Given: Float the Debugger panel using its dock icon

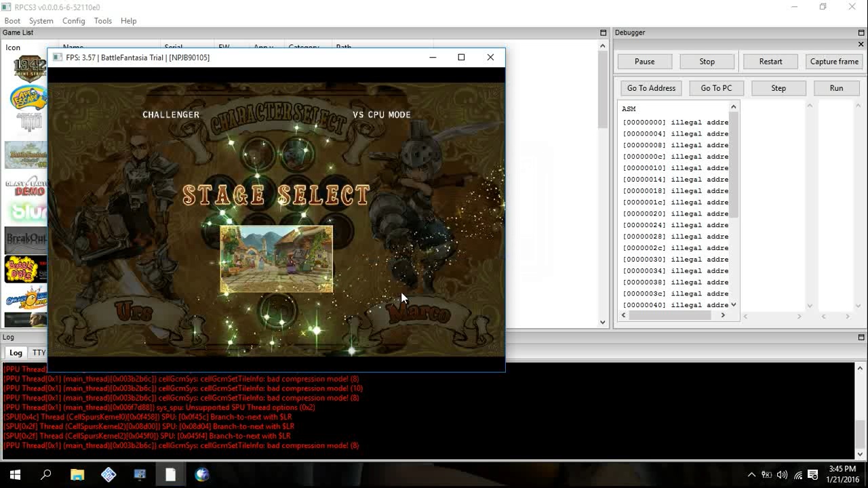Looking at the screenshot, I should point(861,33).
